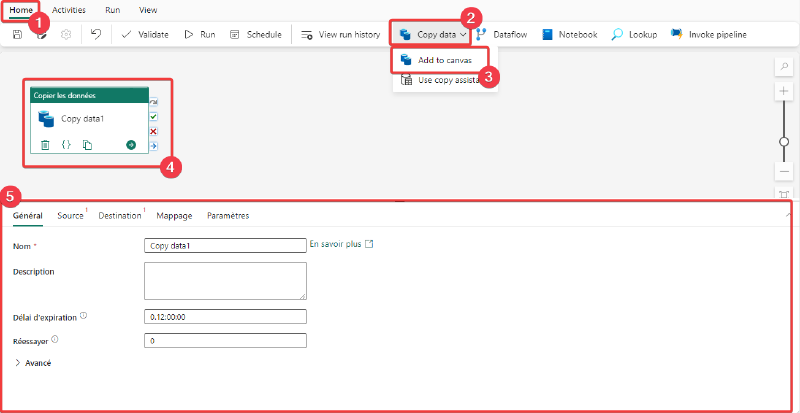
Task: Add a Dataflow activity
Action: (502, 35)
